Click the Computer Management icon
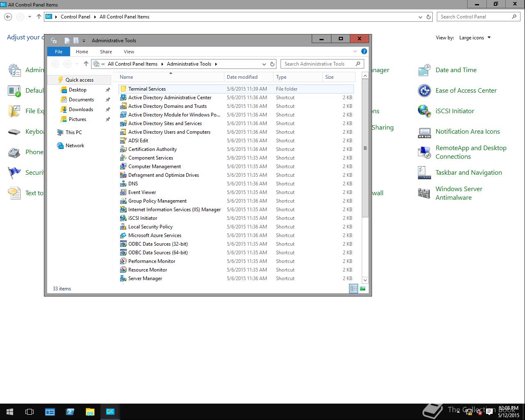The height and width of the screenshot is (420, 525). [123, 167]
